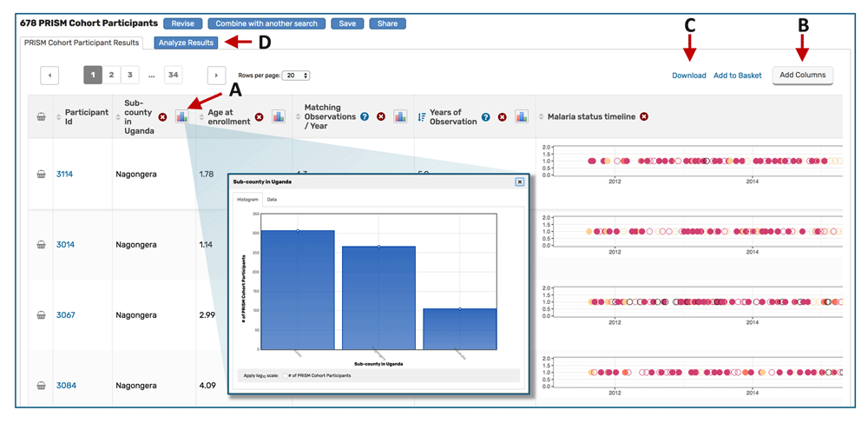Viewport: 868px width, 423px height.
Task: Click basket icon for participant 3114
Action: click(x=41, y=175)
